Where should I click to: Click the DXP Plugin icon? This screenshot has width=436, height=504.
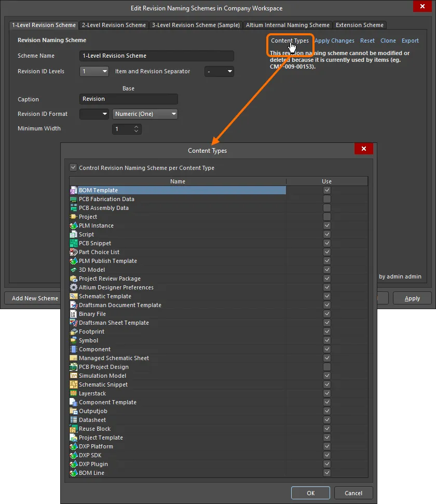pyautogui.click(x=74, y=464)
